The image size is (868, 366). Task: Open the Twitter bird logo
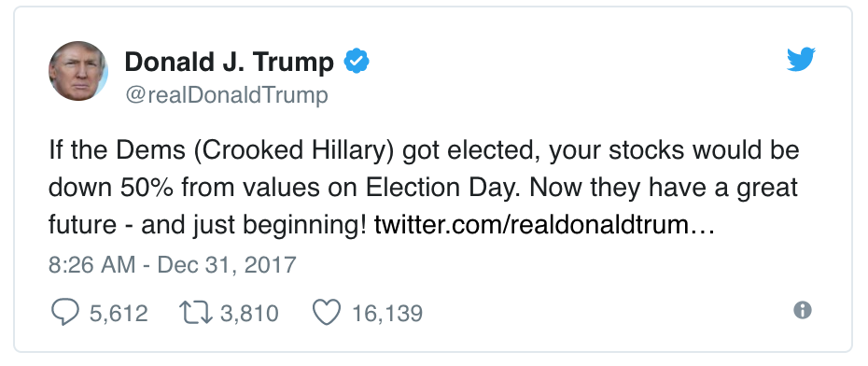801,59
